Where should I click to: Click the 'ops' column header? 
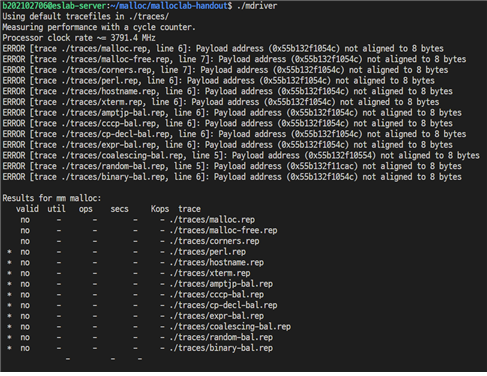pos(86,209)
